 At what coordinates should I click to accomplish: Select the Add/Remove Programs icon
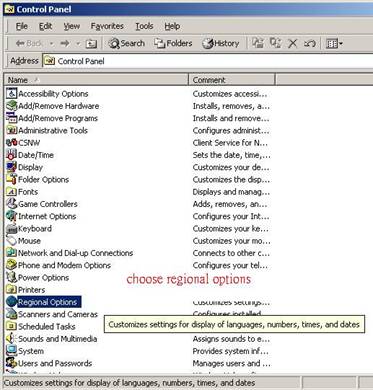[x=12, y=118]
